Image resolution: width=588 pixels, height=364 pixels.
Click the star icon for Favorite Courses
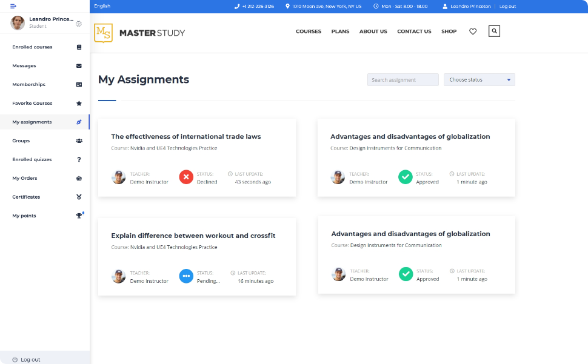79,104
